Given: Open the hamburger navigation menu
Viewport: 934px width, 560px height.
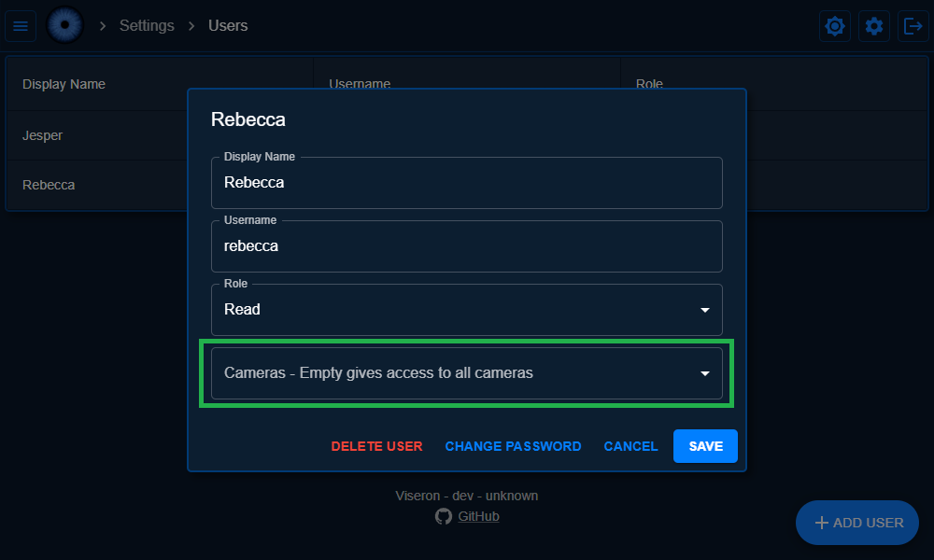Looking at the screenshot, I should coord(21,26).
